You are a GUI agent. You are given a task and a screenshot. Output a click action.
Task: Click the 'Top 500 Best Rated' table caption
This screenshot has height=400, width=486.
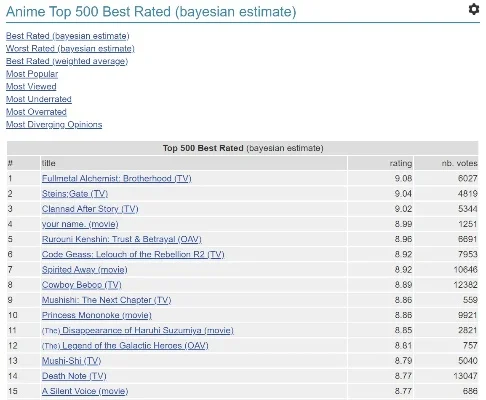pos(243,148)
